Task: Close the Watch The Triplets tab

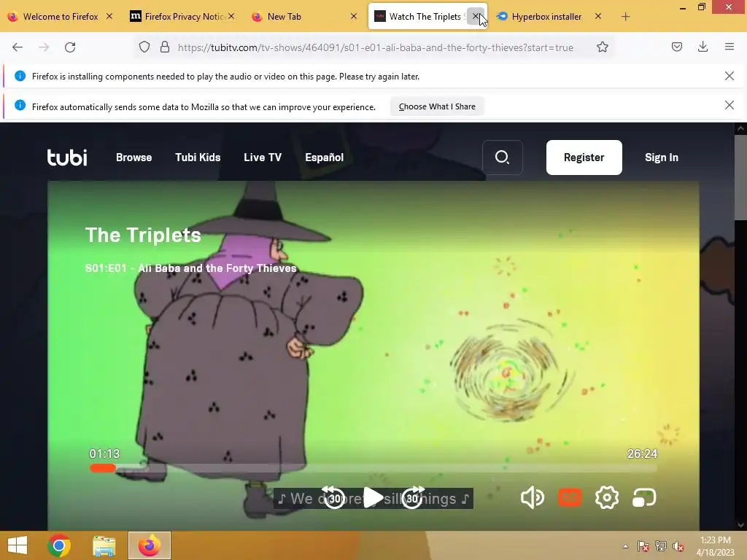Action: (476, 16)
